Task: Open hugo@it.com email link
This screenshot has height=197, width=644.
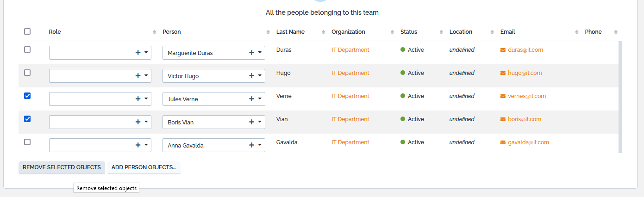Action: (525, 73)
